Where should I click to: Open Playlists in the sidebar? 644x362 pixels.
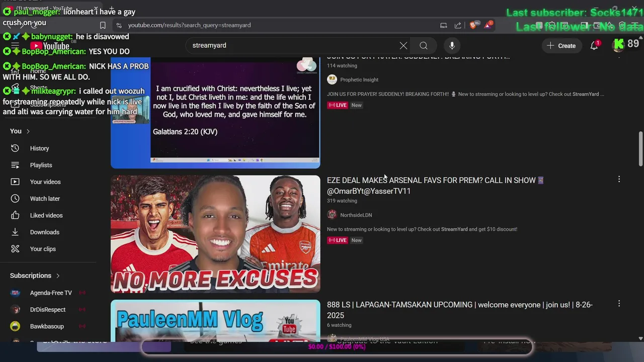click(x=41, y=165)
